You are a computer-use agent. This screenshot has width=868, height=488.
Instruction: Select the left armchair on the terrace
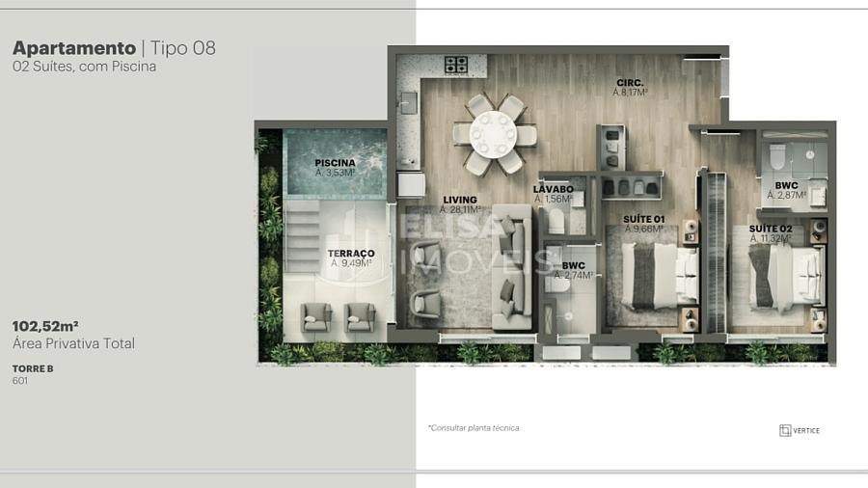(315, 317)
